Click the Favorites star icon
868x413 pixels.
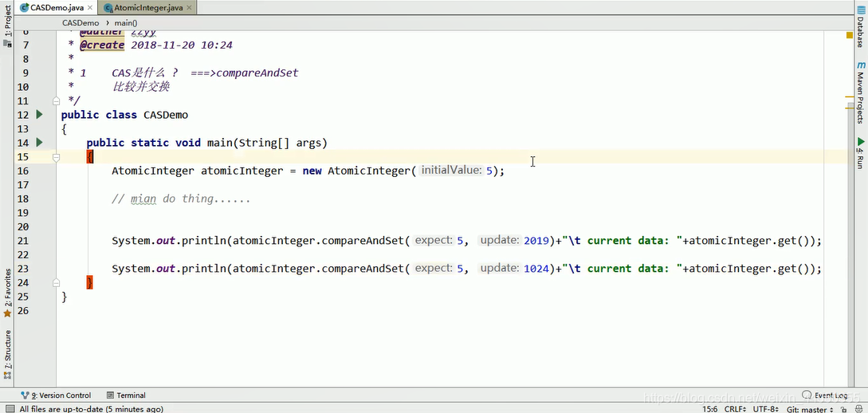(7, 313)
